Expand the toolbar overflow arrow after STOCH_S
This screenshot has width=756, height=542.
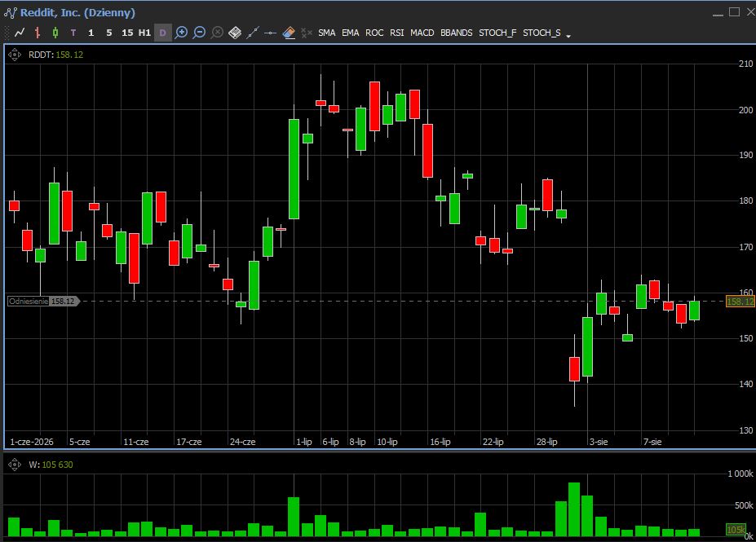(x=568, y=36)
